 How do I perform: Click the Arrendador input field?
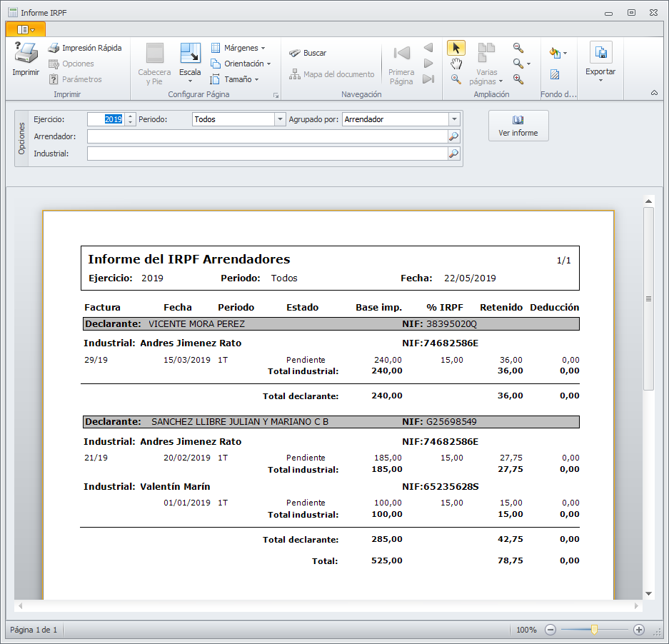pos(267,136)
